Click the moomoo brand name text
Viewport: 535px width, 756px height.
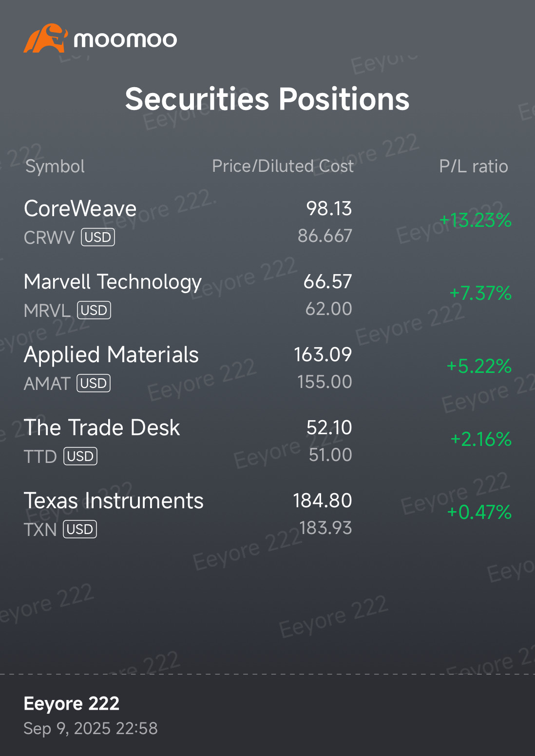pyautogui.click(x=125, y=39)
